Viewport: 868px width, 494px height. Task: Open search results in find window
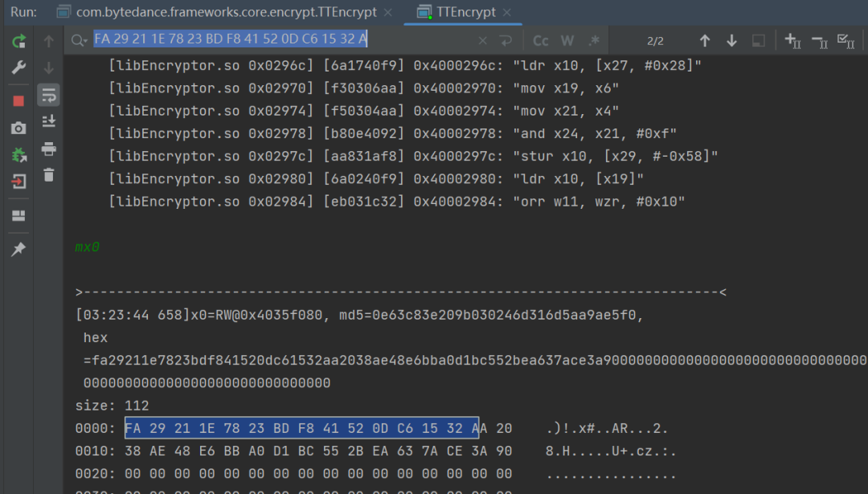coord(759,41)
